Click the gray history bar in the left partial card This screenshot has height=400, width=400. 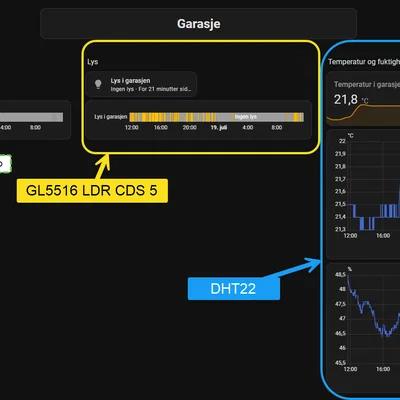31,117
